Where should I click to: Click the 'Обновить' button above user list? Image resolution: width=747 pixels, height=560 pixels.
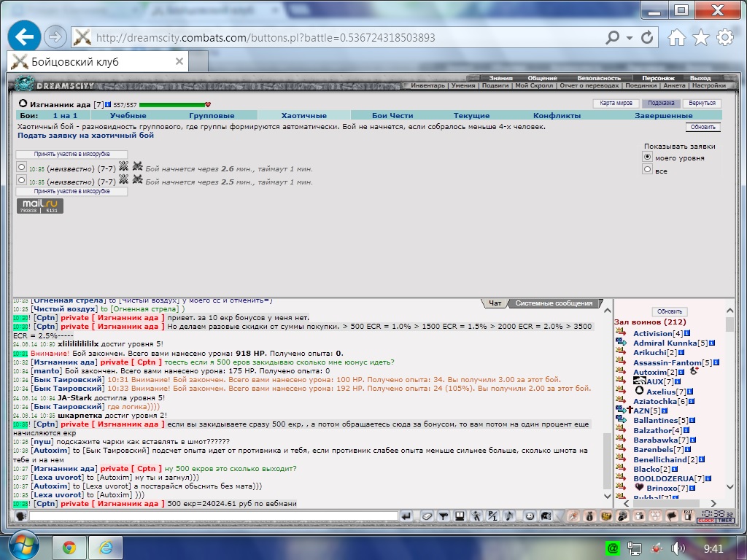(x=670, y=311)
